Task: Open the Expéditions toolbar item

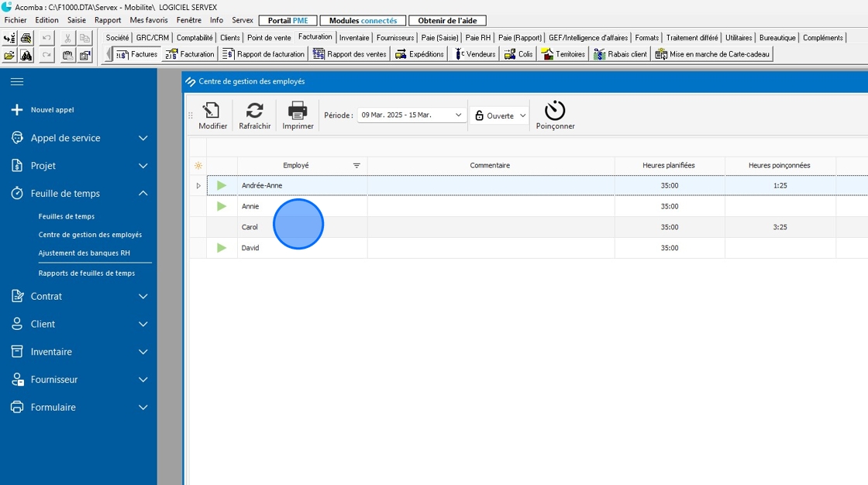Action: click(419, 54)
